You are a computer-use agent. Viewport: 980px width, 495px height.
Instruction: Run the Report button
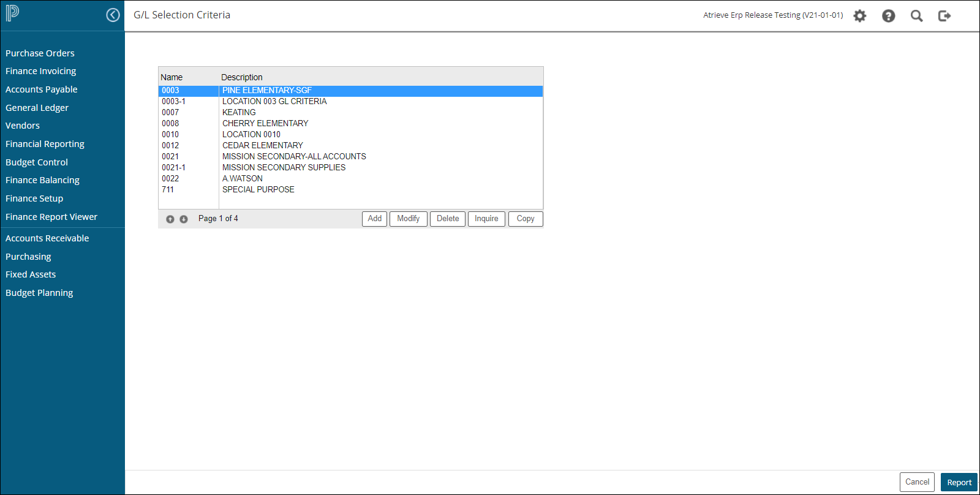click(959, 482)
